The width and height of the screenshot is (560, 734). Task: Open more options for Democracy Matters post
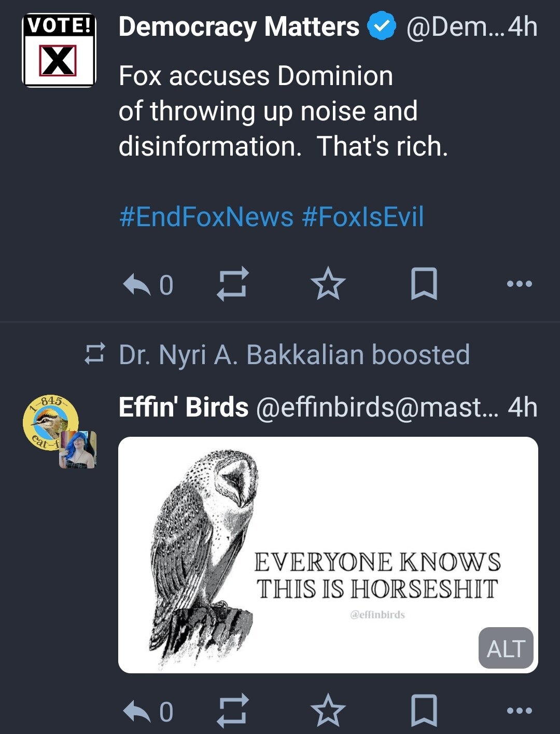click(x=520, y=284)
